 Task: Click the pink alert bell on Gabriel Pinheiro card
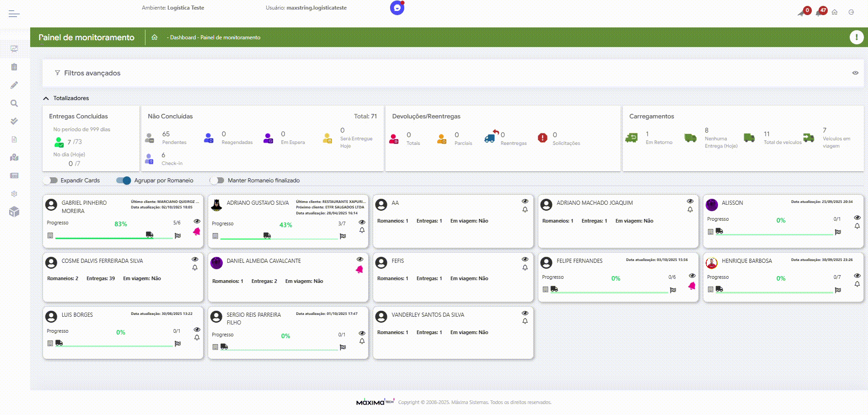(x=197, y=232)
